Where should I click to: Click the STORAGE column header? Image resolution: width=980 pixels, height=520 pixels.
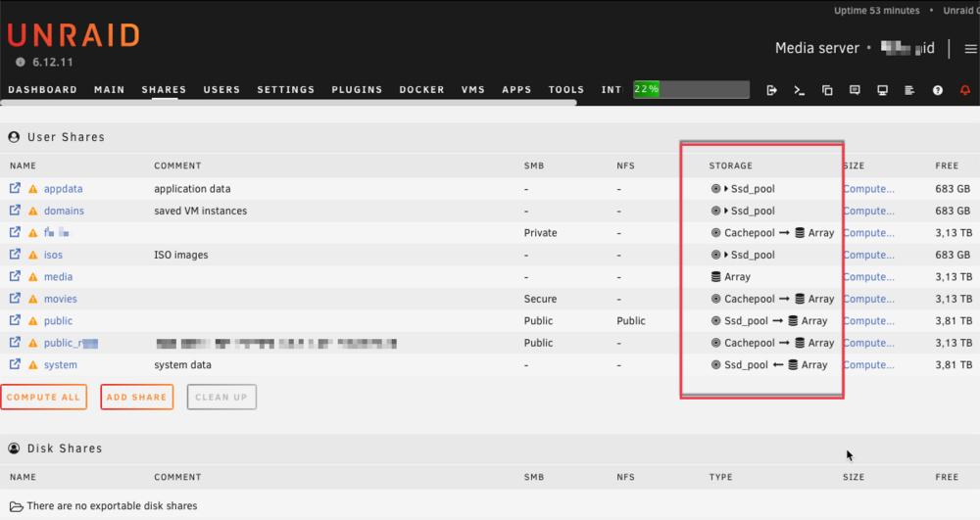[731, 165]
